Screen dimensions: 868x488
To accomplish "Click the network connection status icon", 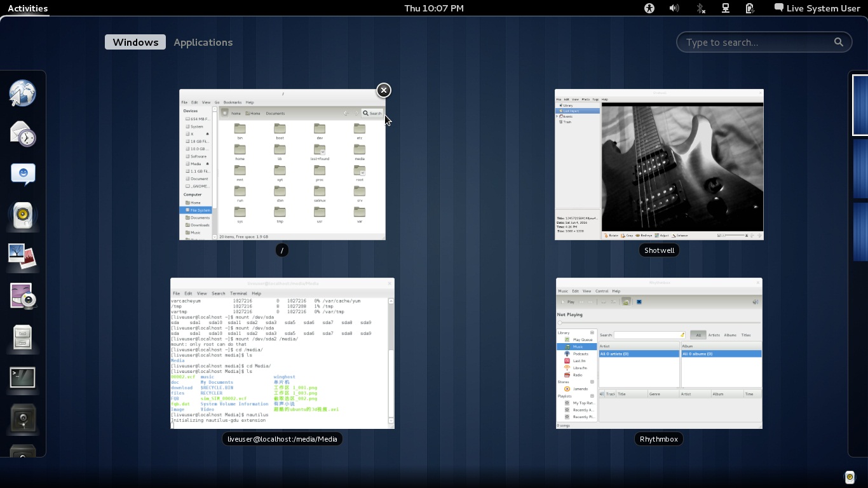I will click(725, 8).
